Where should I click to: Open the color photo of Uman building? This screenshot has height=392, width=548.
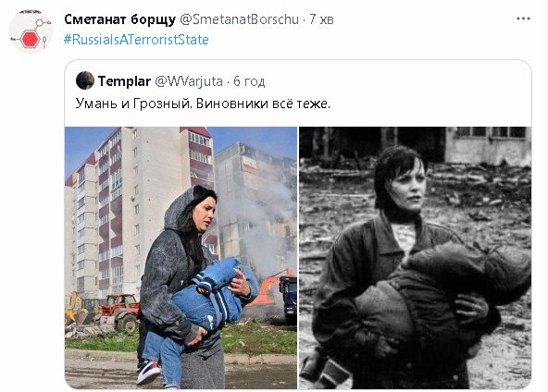coord(181,258)
